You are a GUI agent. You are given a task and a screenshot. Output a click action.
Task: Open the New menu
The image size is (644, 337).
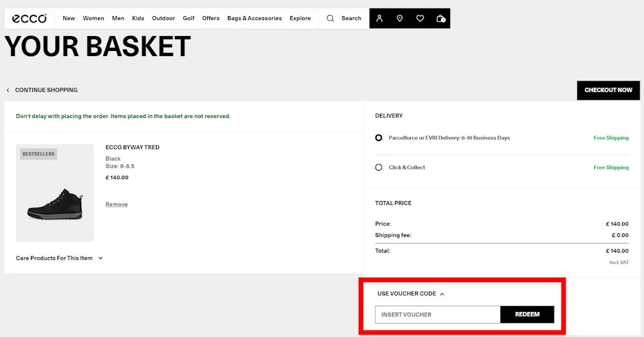[x=69, y=18]
